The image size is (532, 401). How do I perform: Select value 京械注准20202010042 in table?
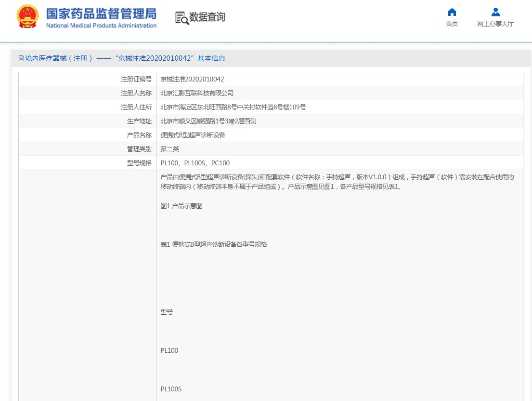point(192,79)
